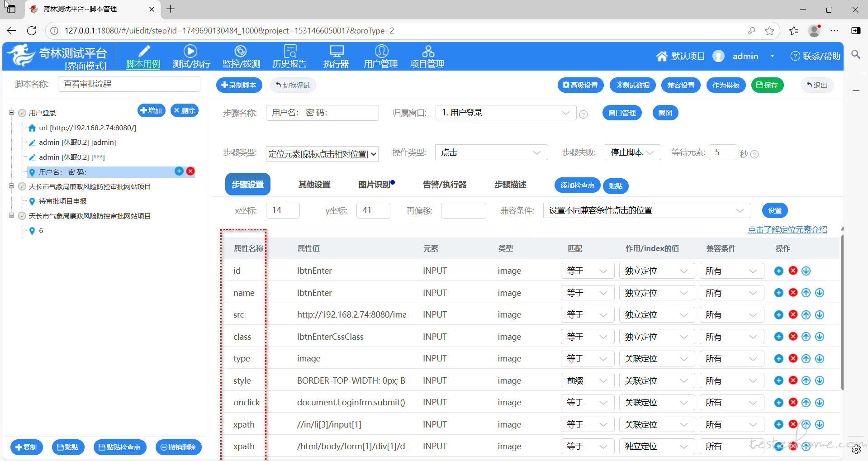This screenshot has width=868, height=461.
Task: Switch to the 其他设置 tab
Action: (x=314, y=185)
